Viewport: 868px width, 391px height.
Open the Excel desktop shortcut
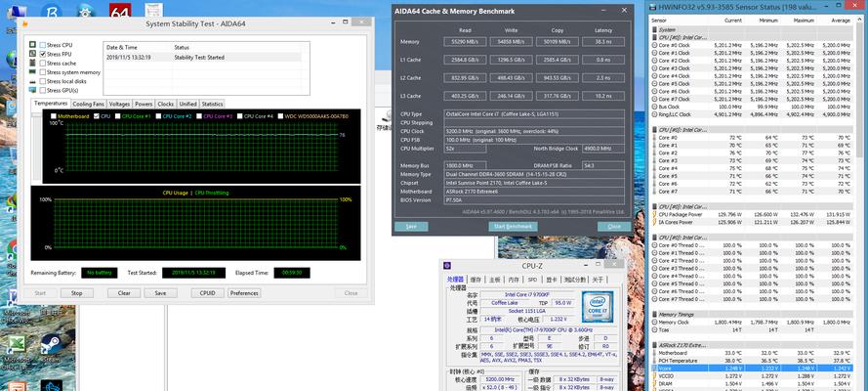16,349
